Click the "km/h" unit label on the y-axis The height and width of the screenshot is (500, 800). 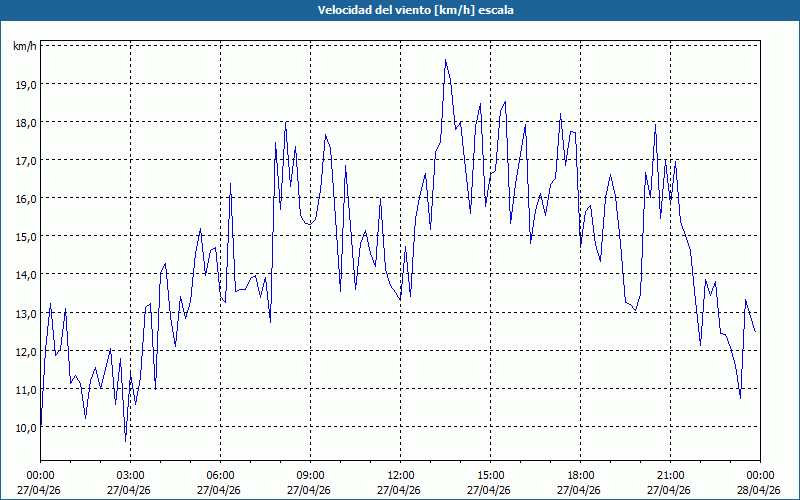click(25, 47)
